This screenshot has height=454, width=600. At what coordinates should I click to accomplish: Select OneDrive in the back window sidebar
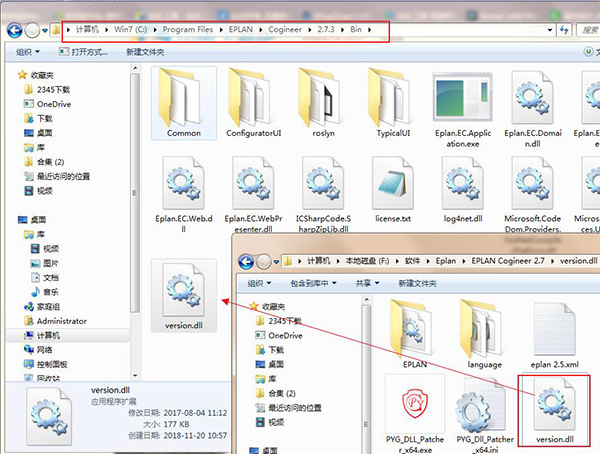pos(54,104)
